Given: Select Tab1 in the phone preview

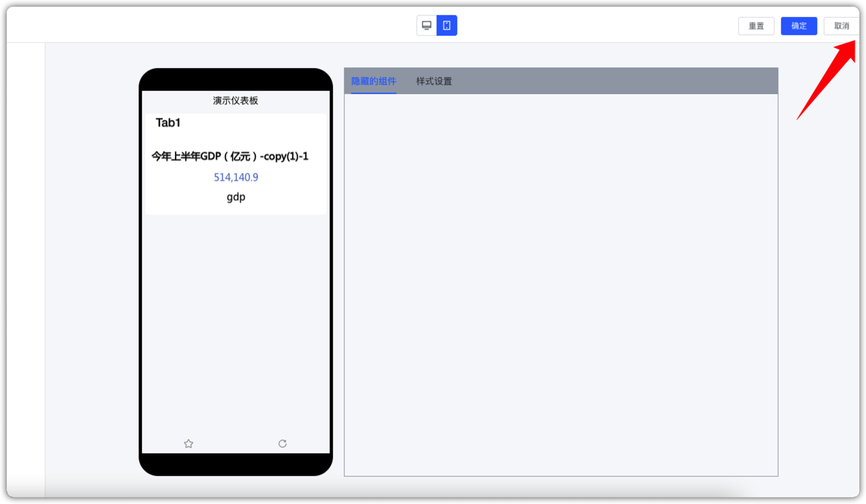Looking at the screenshot, I should (x=168, y=123).
